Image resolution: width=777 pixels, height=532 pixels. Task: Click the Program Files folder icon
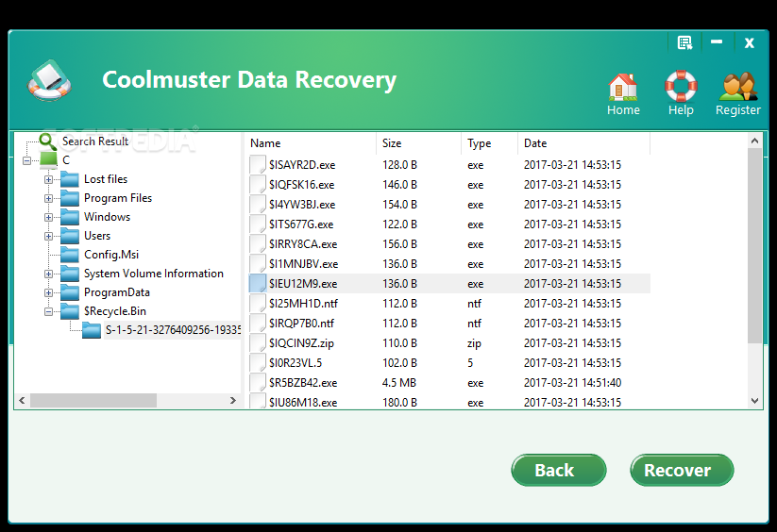[70, 198]
